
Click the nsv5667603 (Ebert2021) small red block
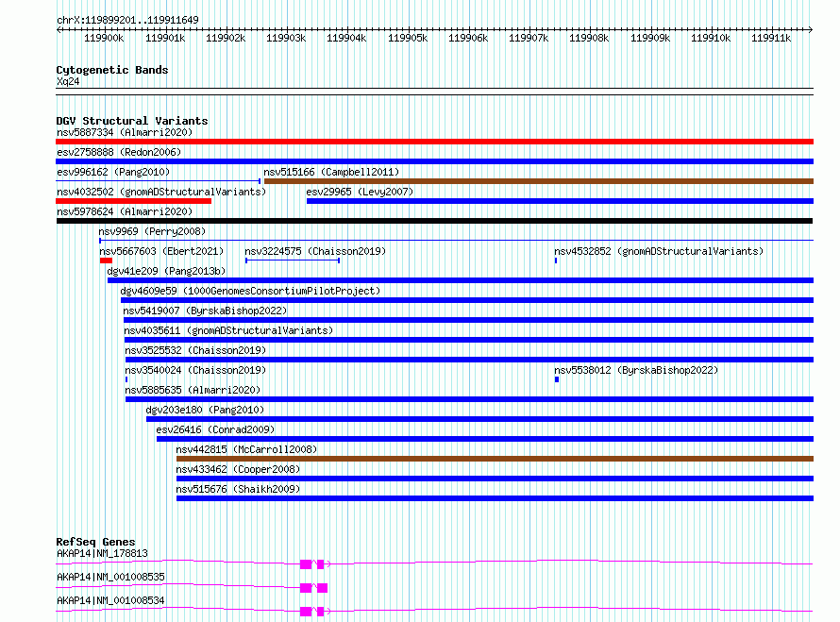[x=106, y=261]
